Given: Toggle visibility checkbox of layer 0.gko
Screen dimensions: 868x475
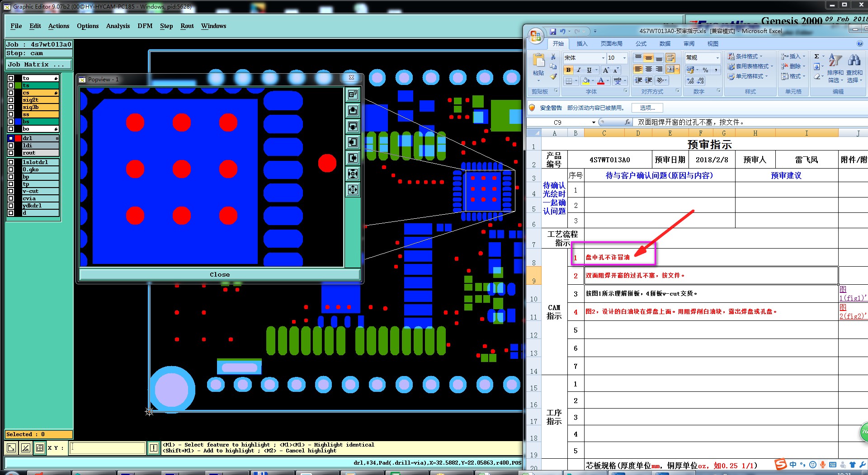Looking at the screenshot, I should coord(11,169).
